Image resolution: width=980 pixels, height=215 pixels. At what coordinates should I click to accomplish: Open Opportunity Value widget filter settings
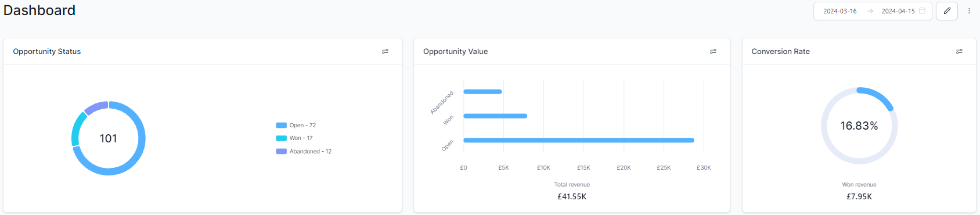713,52
